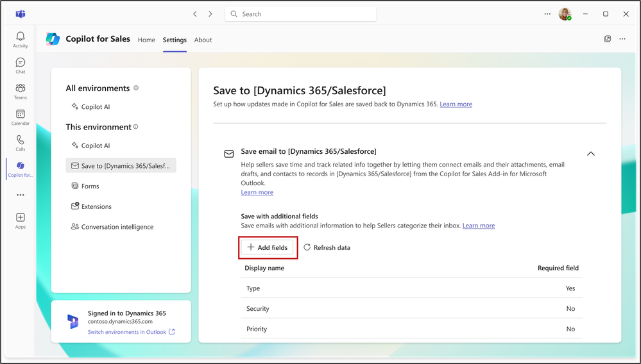The image size is (641, 364).
Task: Go forward with the right arrow
Action: (210, 14)
